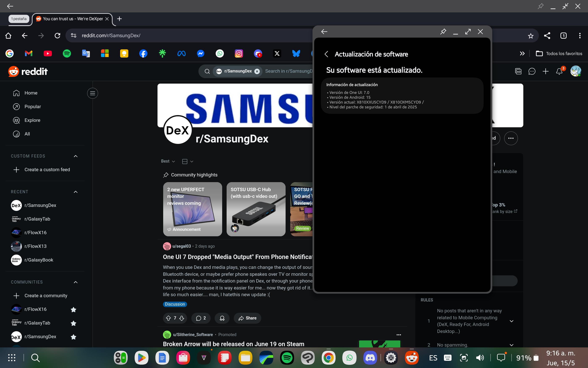The image size is (588, 368).
Task: Toggle favorite star for r/SamsungDex community
Action: coord(73,337)
